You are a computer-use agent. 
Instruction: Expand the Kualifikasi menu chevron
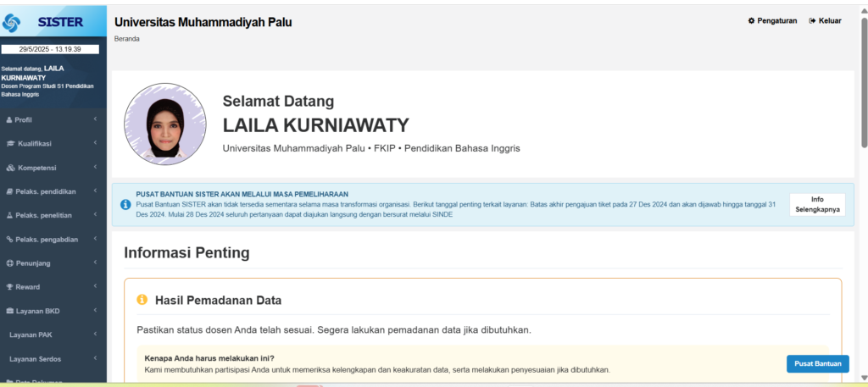pos(95,143)
